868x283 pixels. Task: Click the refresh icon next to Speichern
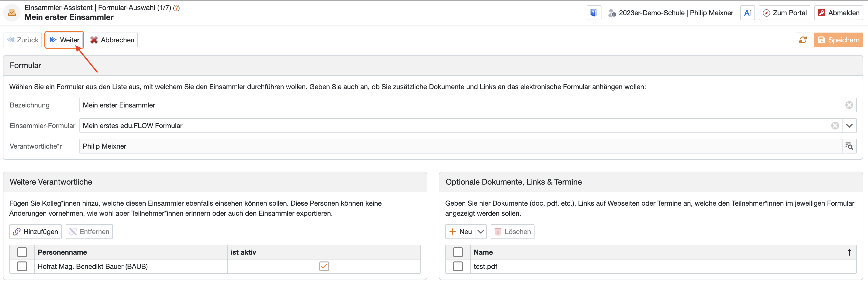[803, 40]
